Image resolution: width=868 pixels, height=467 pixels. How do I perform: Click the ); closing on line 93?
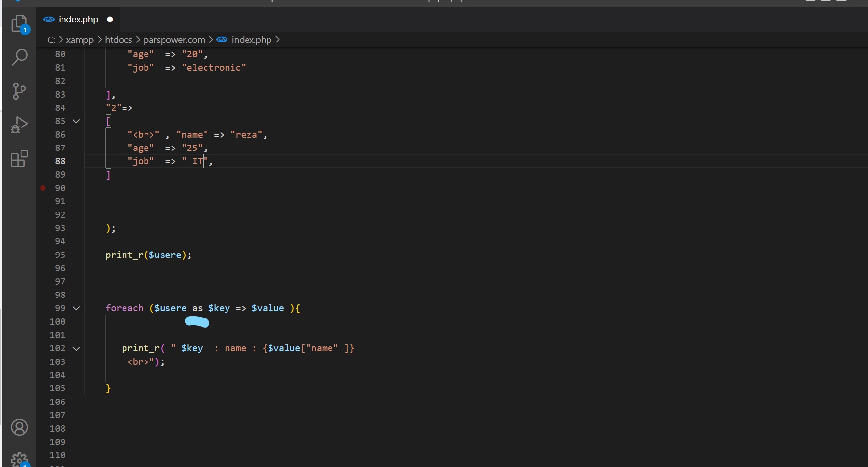click(111, 228)
